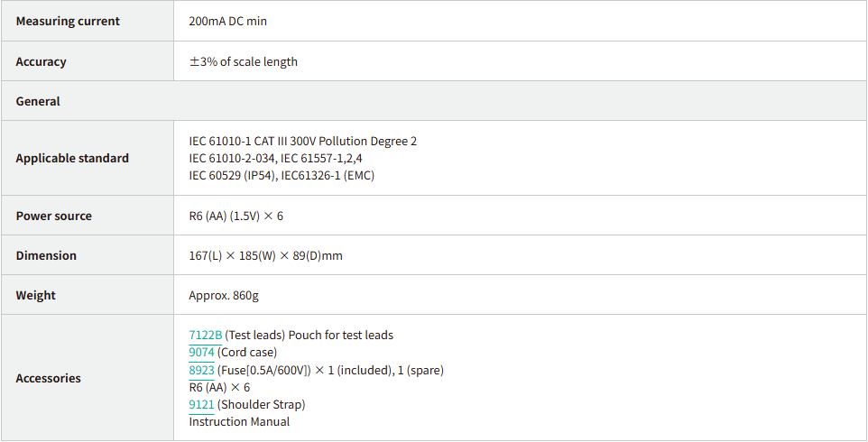Screen dimensions: 868x442
Task: Click the IEC 61010-1 CAT III line
Action: pyautogui.click(x=302, y=142)
